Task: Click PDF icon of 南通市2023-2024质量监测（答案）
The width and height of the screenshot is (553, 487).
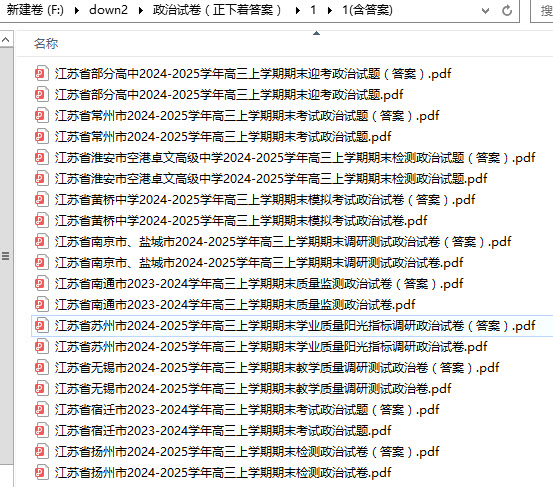Action: coord(41,284)
